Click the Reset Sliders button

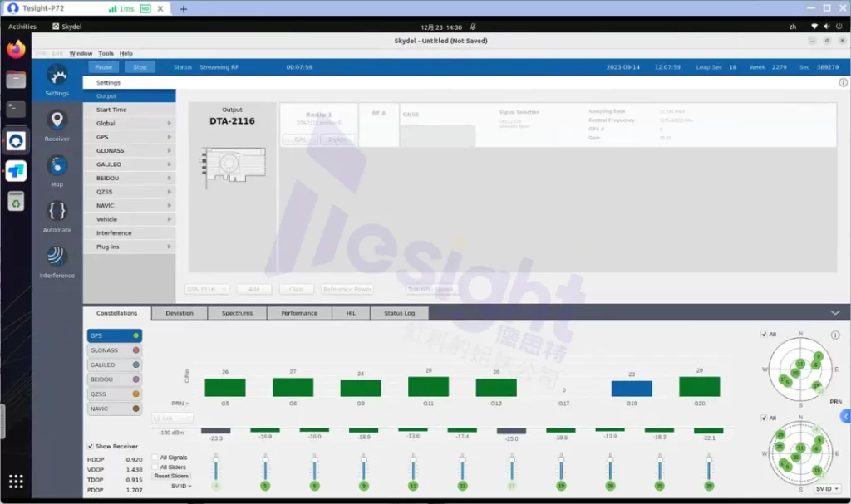pyautogui.click(x=171, y=476)
